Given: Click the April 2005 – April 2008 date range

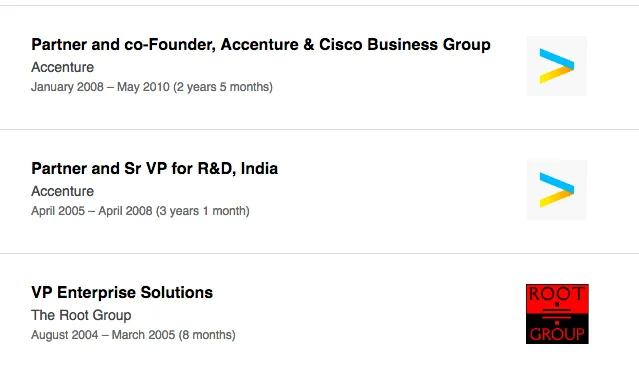Looking at the screenshot, I should tap(92, 211).
